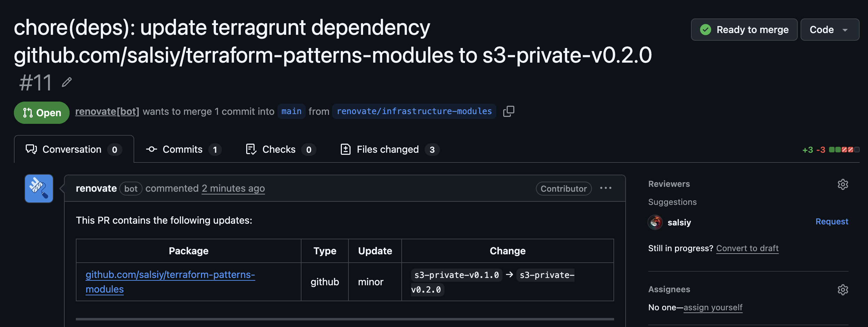Click the Contributor badge

click(564, 189)
